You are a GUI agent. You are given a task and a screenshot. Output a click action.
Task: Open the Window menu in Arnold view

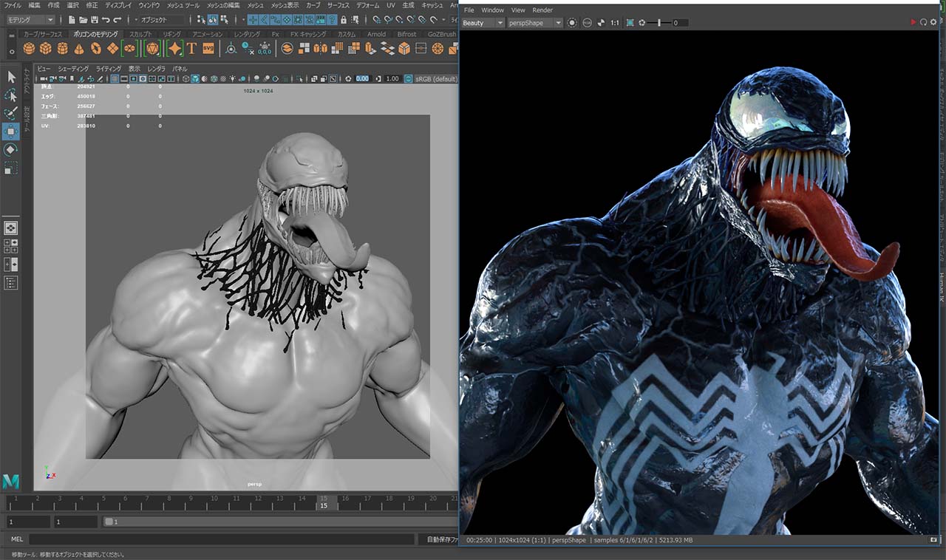click(492, 10)
